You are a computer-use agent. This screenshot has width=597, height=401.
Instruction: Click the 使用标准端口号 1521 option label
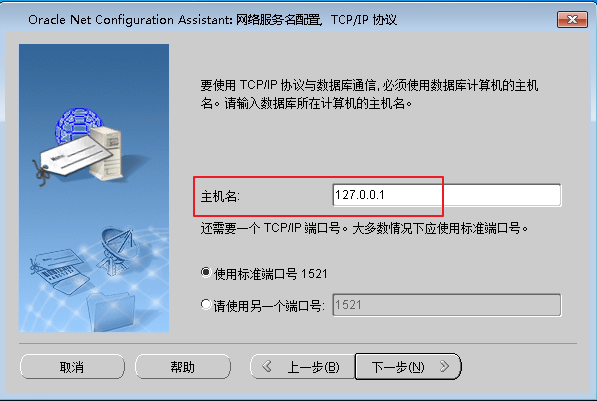click(x=271, y=274)
